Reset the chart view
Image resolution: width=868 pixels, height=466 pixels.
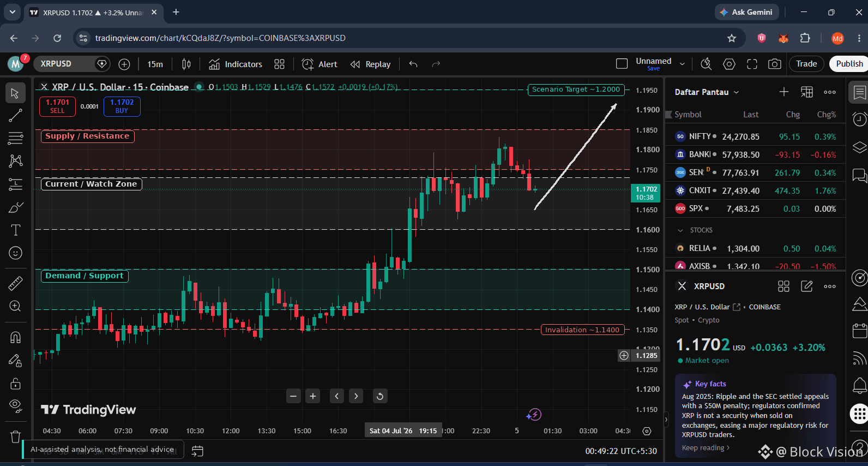pyautogui.click(x=380, y=396)
